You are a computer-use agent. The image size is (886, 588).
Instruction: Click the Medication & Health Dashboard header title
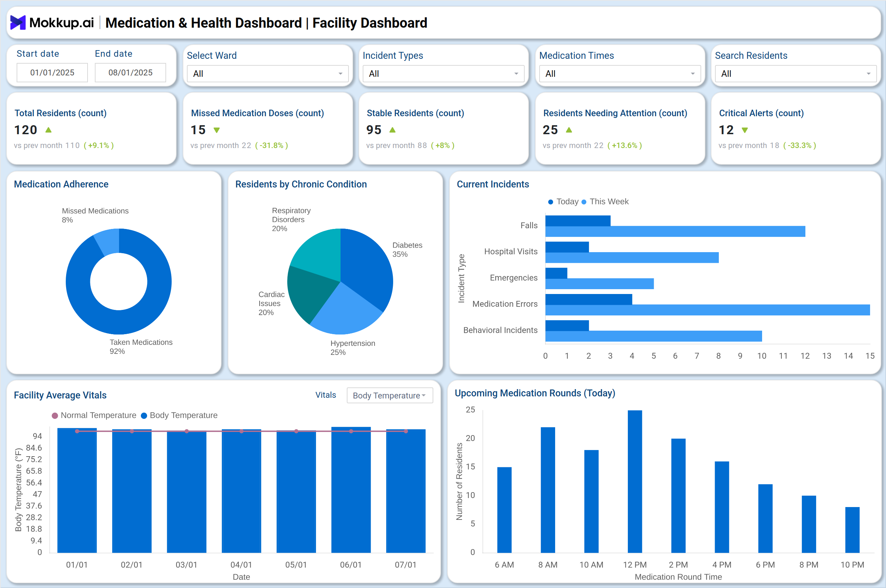tap(266, 23)
